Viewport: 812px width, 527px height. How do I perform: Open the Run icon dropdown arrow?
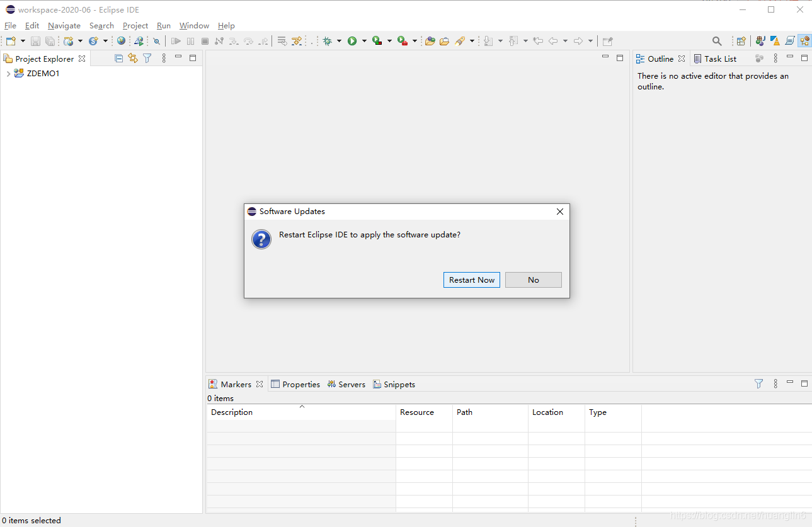(364, 41)
